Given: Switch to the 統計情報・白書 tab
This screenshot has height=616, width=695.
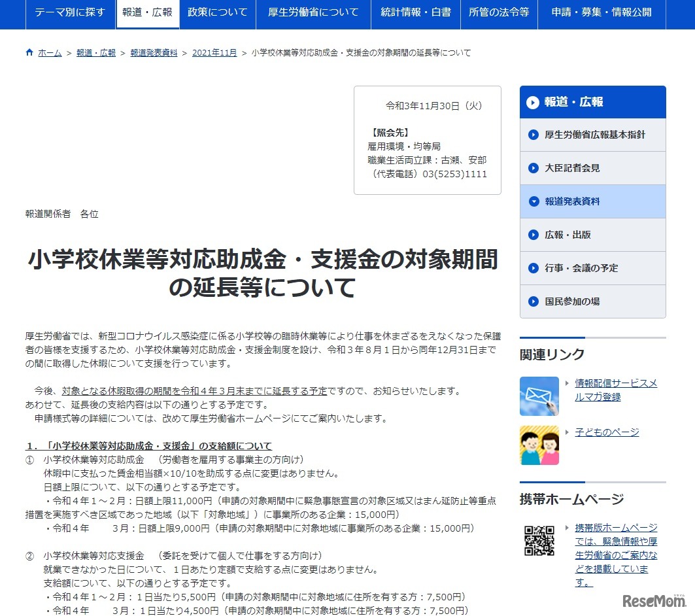Looking at the screenshot, I should coord(416,12).
